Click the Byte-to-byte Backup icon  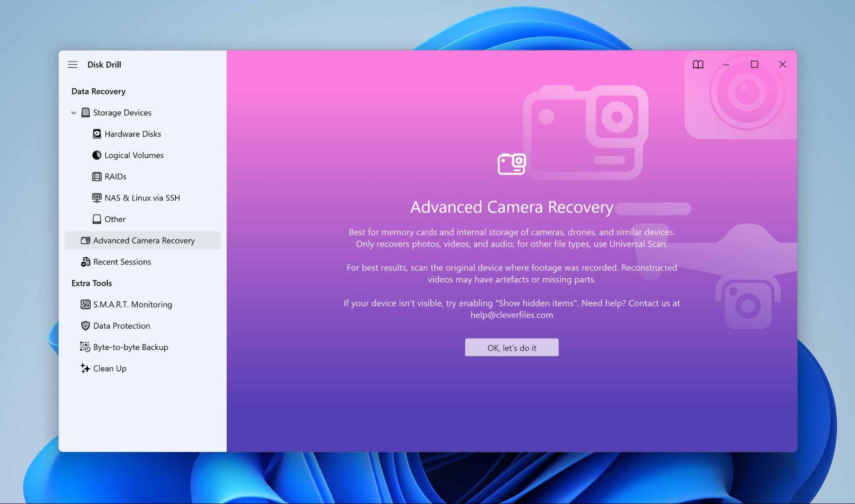tap(86, 347)
